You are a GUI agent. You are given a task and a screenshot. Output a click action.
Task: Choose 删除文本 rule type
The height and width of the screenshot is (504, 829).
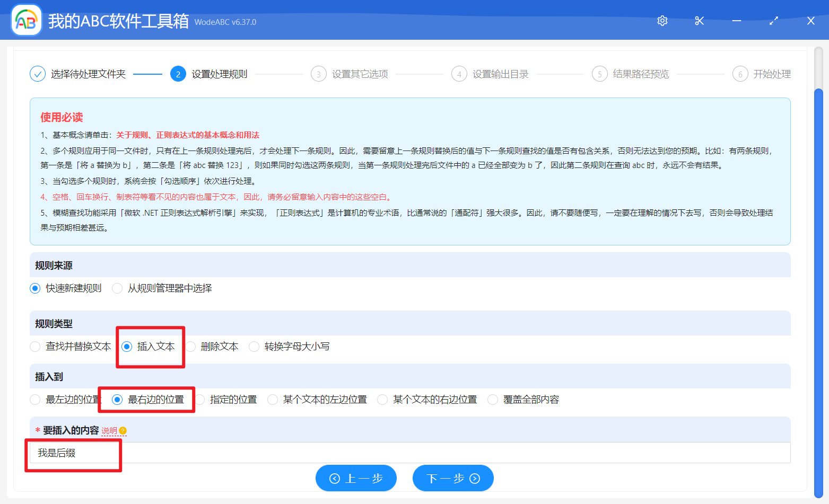click(x=191, y=347)
